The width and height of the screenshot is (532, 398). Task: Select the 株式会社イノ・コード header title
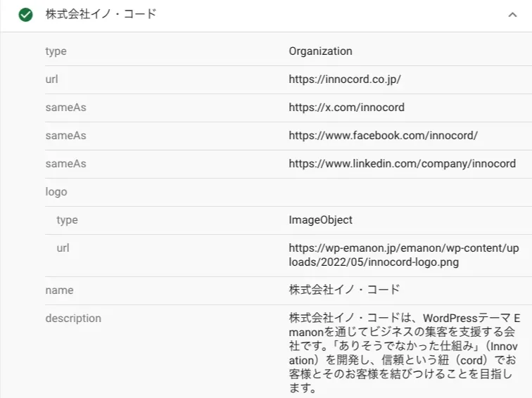101,14
